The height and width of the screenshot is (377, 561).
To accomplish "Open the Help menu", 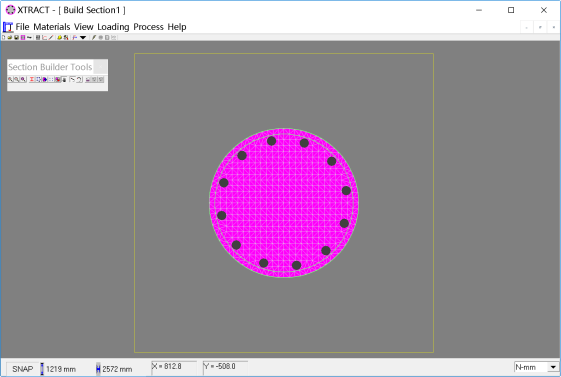I will point(177,27).
